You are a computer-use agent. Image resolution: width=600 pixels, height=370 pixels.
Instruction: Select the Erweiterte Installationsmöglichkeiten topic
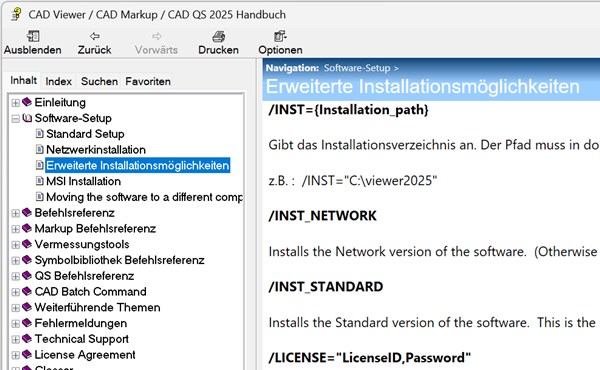coord(137,165)
